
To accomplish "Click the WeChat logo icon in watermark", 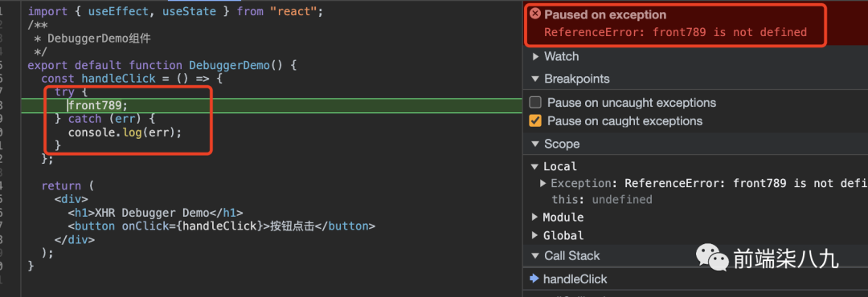I will pos(712,258).
